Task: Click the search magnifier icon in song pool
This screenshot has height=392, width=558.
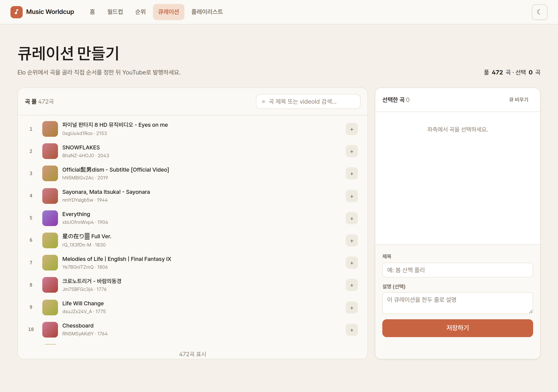Action: tap(263, 101)
